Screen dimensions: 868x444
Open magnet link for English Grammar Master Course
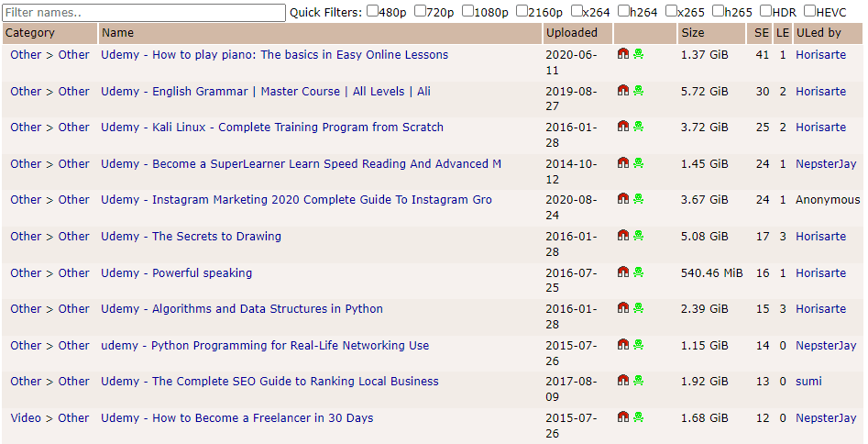623,90
